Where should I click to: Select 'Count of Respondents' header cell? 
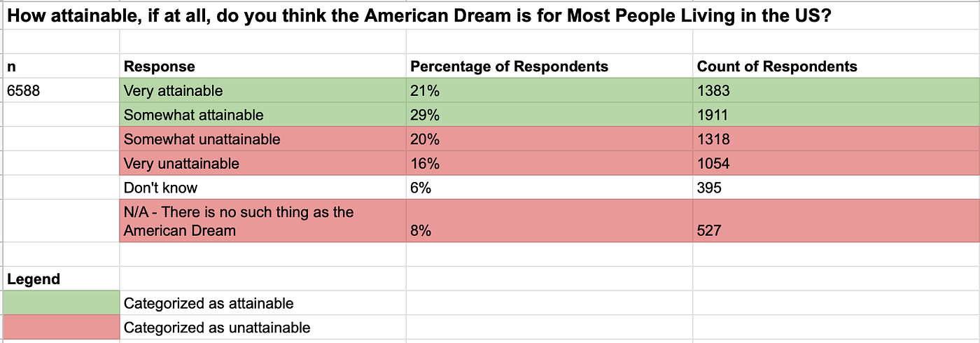coord(836,66)
